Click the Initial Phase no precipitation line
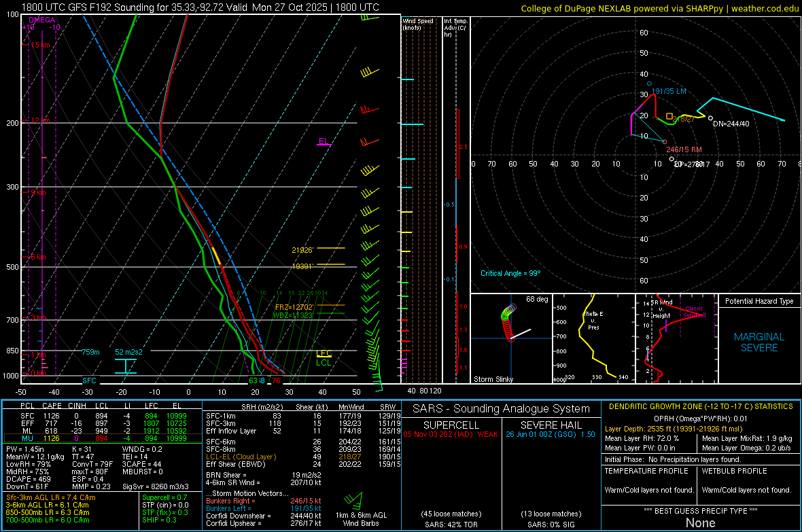The height and width of the screenshot is (532, 802). pos(673,459)
